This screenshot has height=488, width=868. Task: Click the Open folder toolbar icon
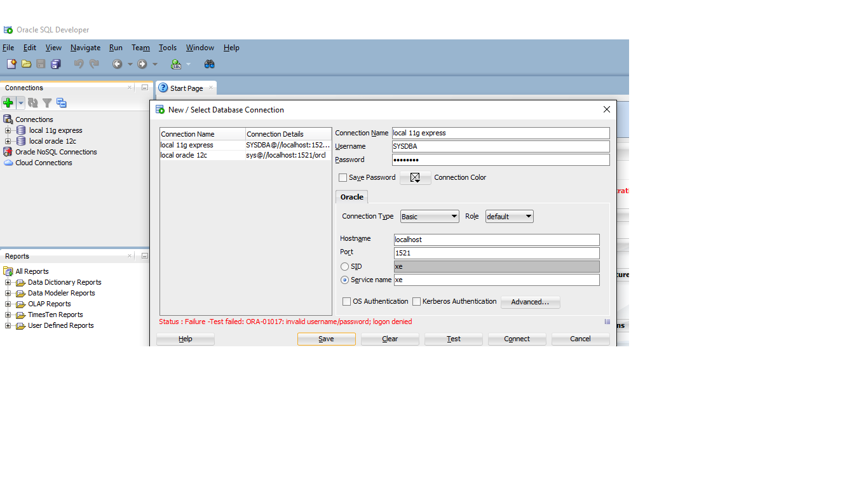pyautogui.click(x=26, y=64)
